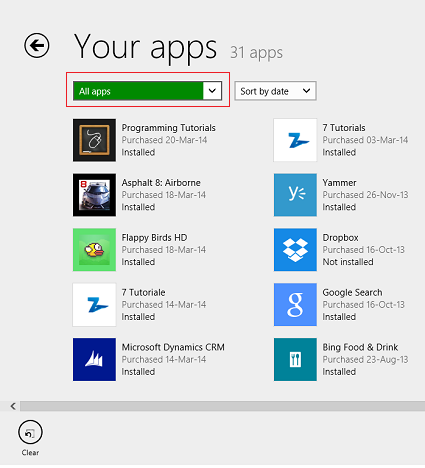425x468 pixels.
Task: Click the back arrow button
Action: (37, 45)
